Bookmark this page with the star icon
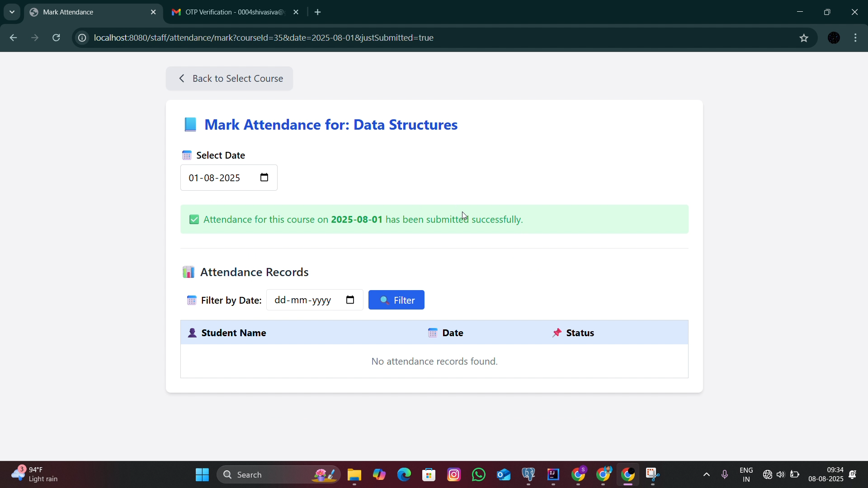This screenshot has height=488, width=868. click(x=804, y=38)
